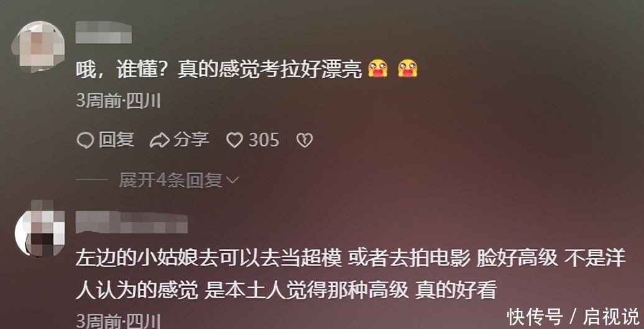
Task: Click the second crying emoji in comment
Action: coord(407,68)
